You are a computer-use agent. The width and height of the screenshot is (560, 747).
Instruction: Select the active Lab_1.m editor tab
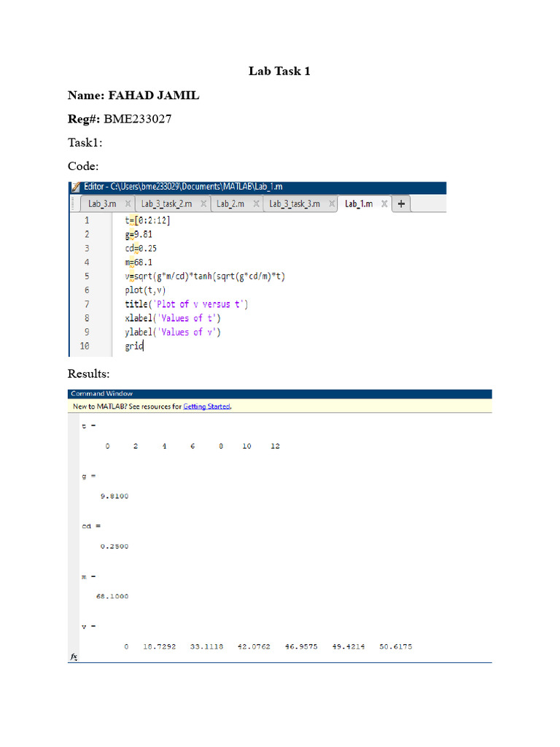(359, 204)
